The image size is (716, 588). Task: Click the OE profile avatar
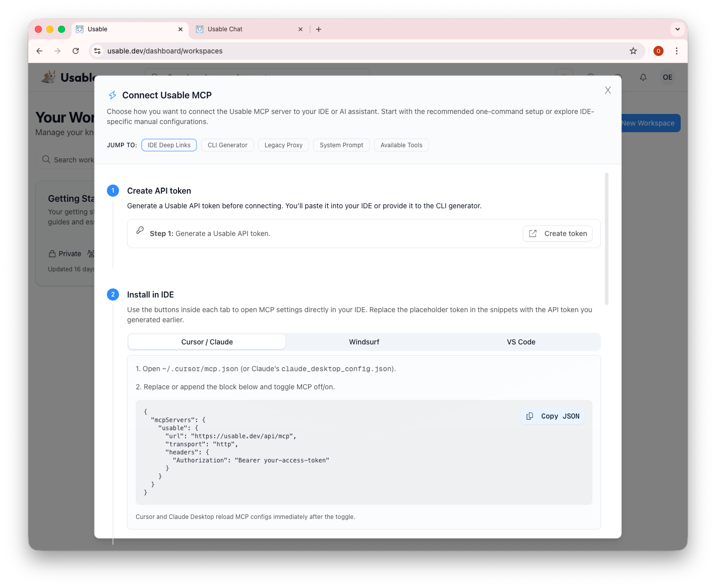(668, 77)
